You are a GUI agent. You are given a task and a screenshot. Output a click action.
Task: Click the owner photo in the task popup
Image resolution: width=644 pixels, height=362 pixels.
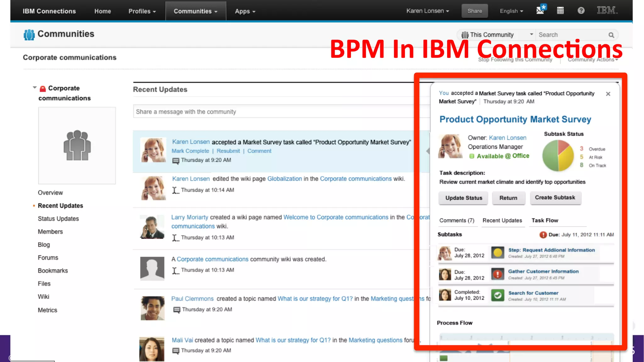click(450, 146)
